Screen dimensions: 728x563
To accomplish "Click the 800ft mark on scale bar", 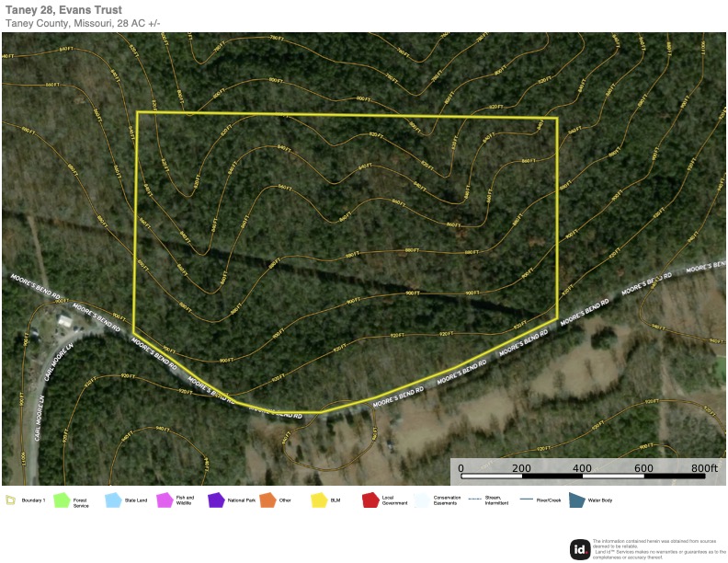I will pos(703,467).
